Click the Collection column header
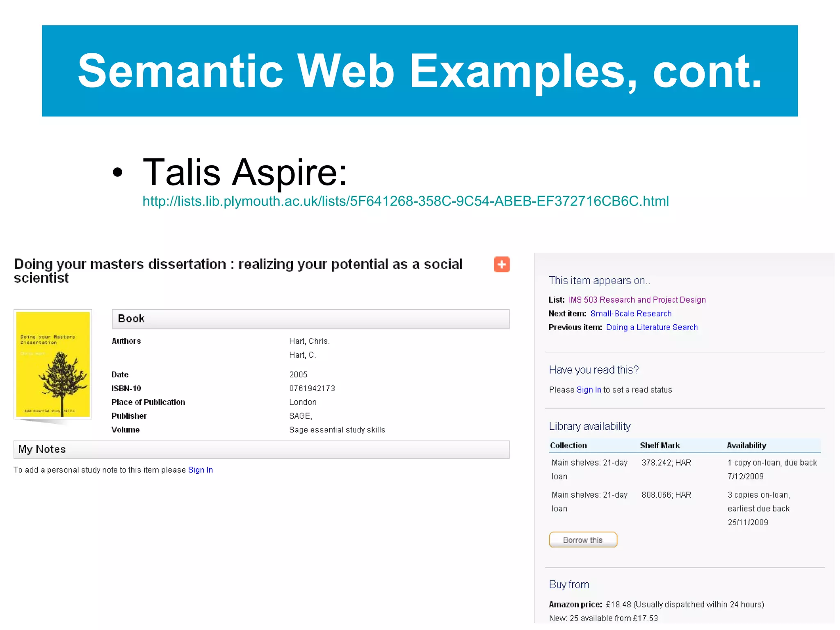Image resolution: width=840 pixels, height=630 pixels. tap(568, 445)
